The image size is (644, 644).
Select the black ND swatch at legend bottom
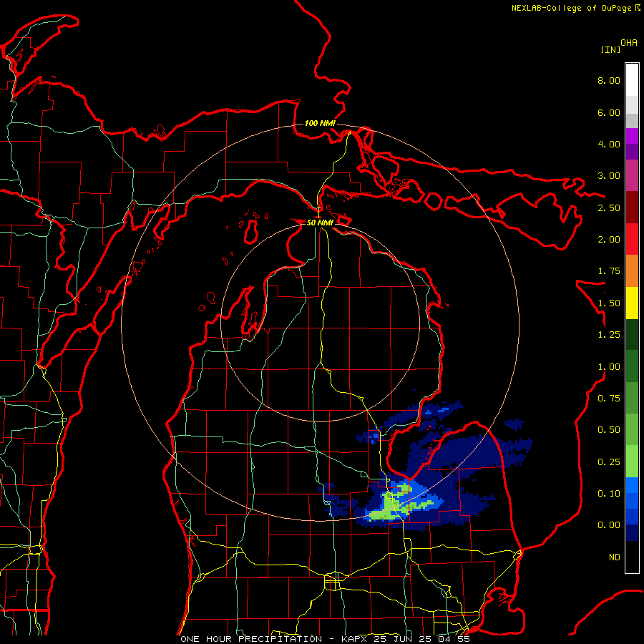click(x=632, y=557)
